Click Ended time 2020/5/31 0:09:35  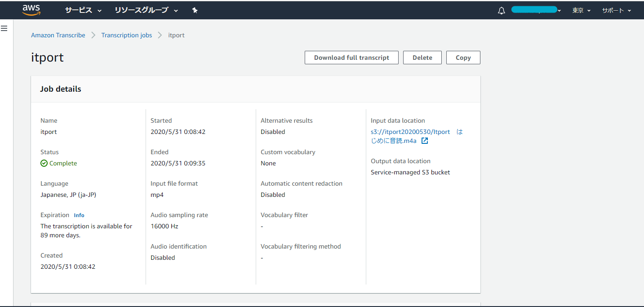[x=178, y=163]
